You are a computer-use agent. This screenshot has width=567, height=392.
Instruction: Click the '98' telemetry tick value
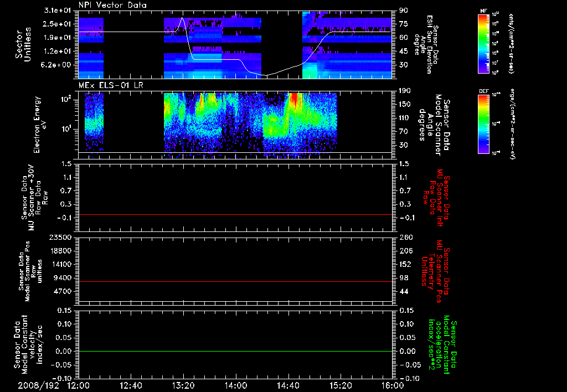tap(404, 278)
